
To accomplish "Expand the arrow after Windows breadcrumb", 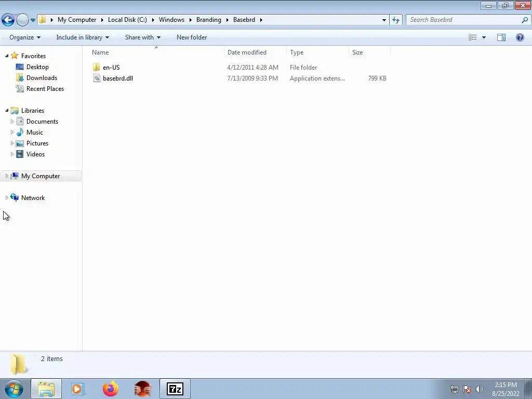I will coord(190,20).
